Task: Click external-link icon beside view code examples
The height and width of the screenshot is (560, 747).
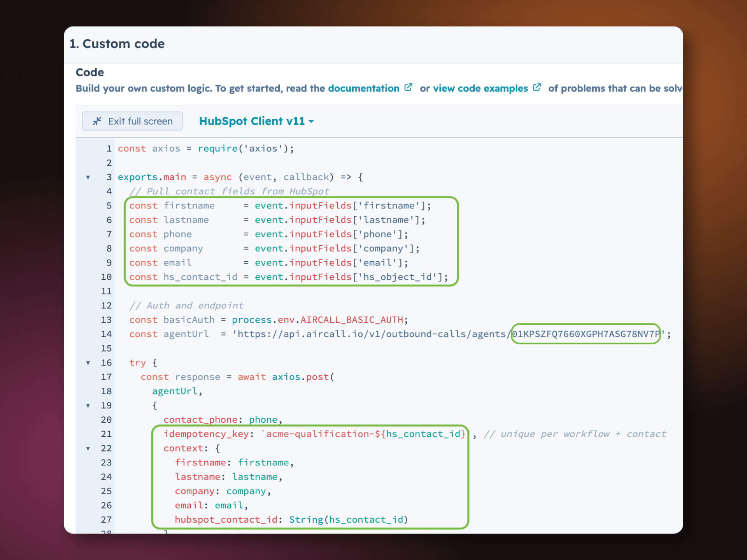Action: pos(537,87)
